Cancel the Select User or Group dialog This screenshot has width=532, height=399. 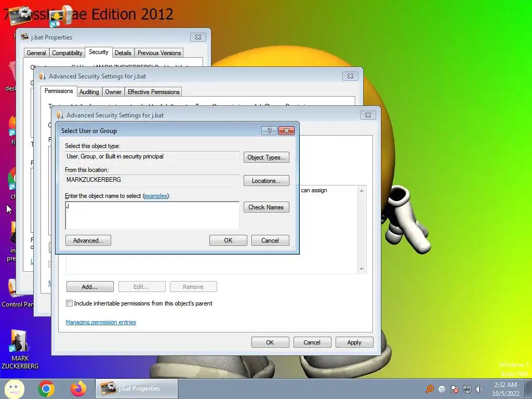[270, 240]
